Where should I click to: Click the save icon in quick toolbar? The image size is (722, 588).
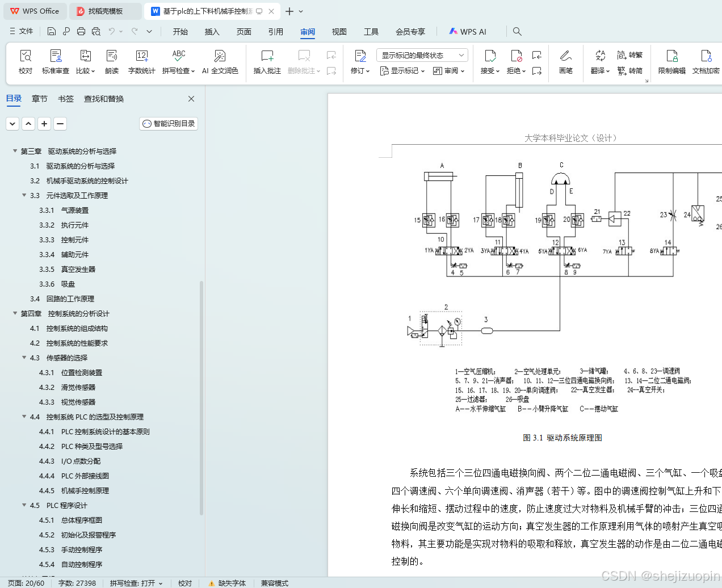click(52, 31)
